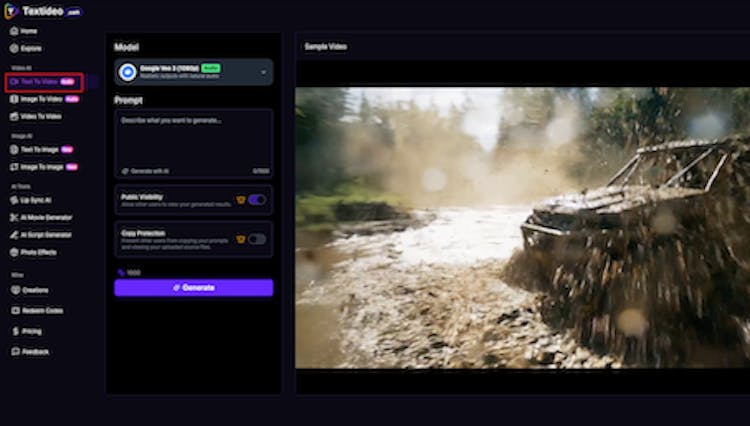Open the Lip Sync AI tool
Viewport: 750px width, 426px height.
pos(37,201)
